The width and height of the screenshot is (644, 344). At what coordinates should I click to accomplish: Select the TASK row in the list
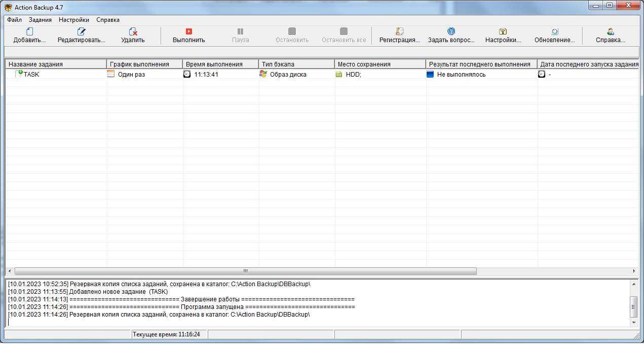(31, 74)
